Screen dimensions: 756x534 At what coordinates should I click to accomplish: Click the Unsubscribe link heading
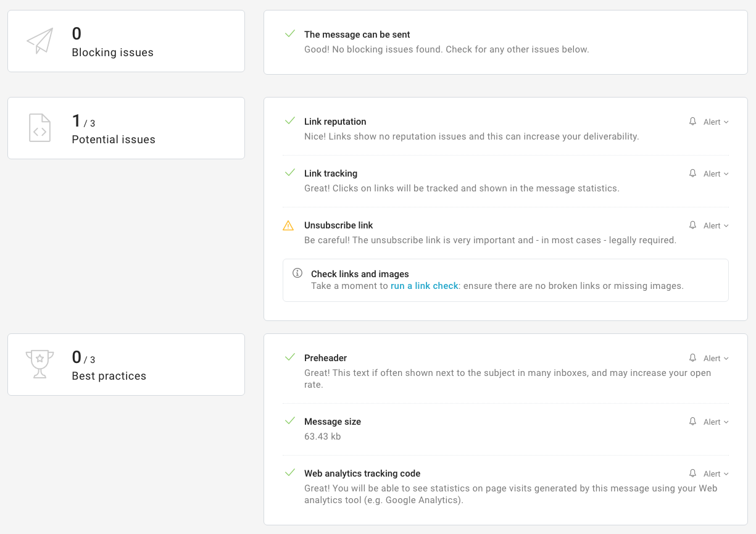tap(338, 225)
